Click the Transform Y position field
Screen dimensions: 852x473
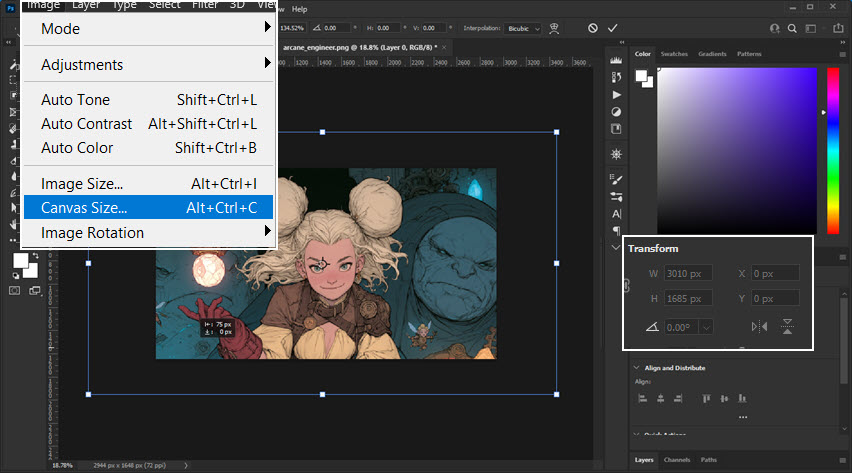click(x=775, y=298)
